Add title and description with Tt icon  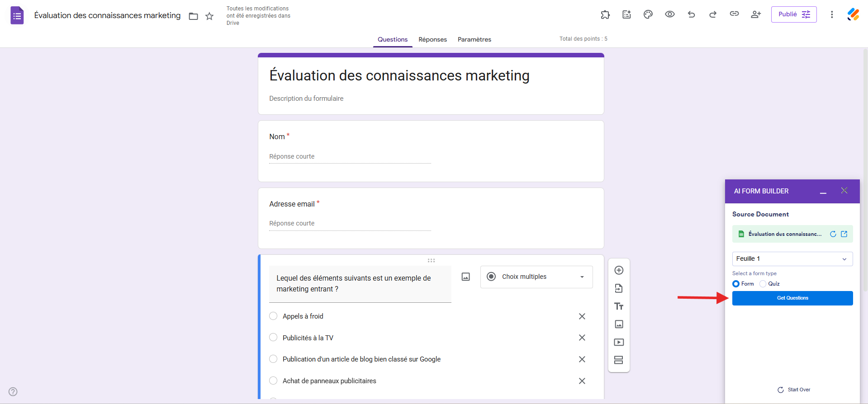pos(619,306)
